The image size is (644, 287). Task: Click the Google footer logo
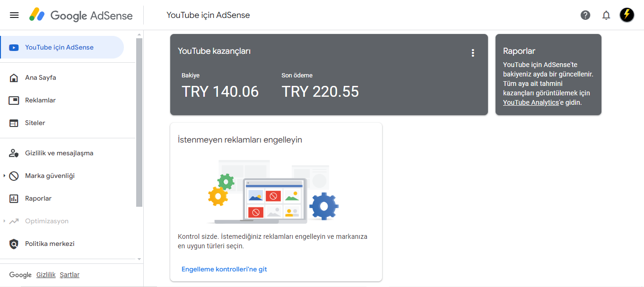point(20,275)
